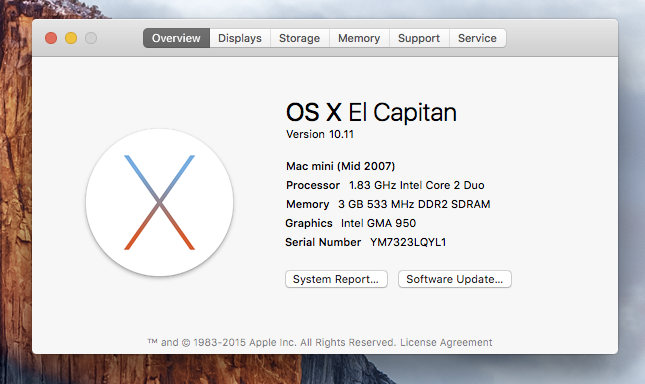Open the Displays tab

point(240,38)
